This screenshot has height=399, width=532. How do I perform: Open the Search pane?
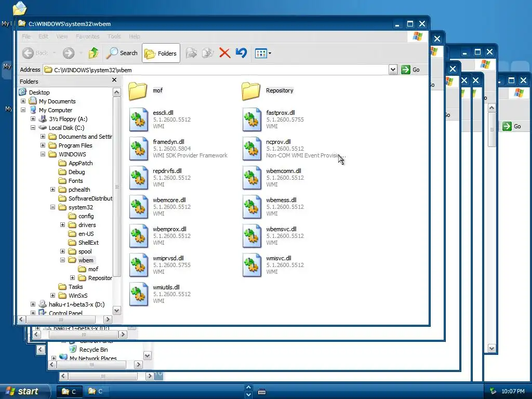(122, 53)
